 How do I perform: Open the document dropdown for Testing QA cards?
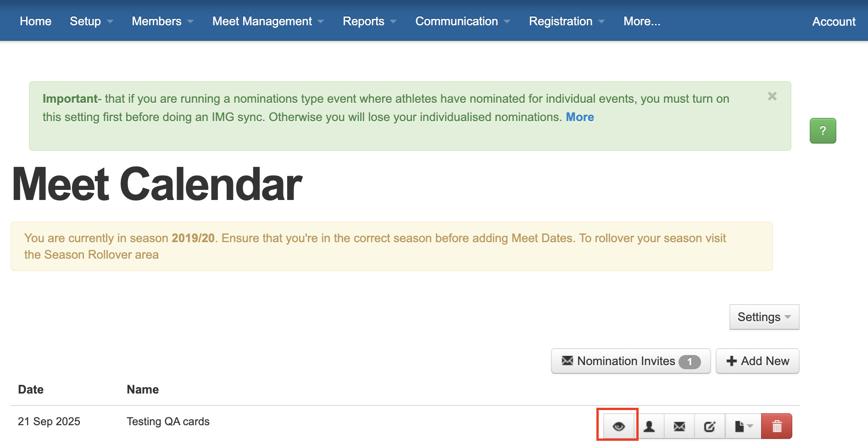(x=743, y=426)
